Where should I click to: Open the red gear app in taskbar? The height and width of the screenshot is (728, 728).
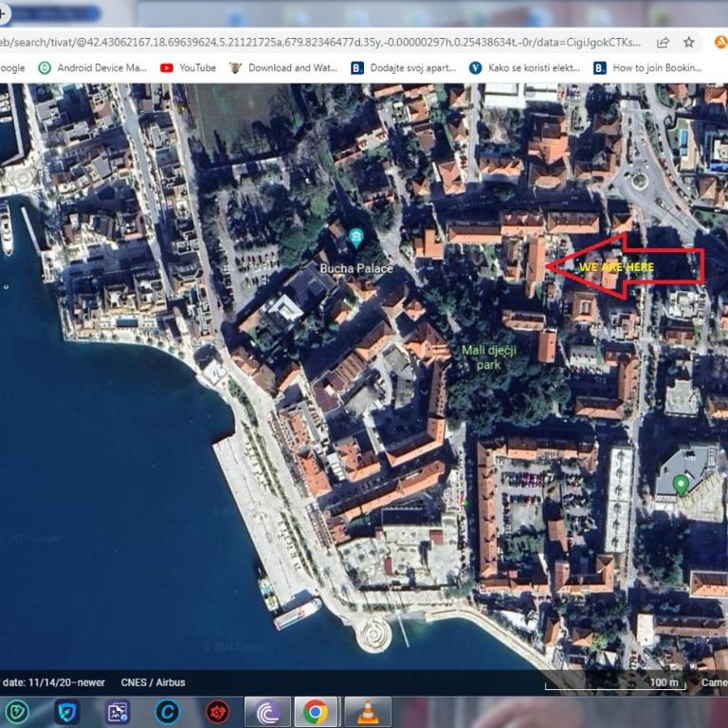[x=217, y=711]
